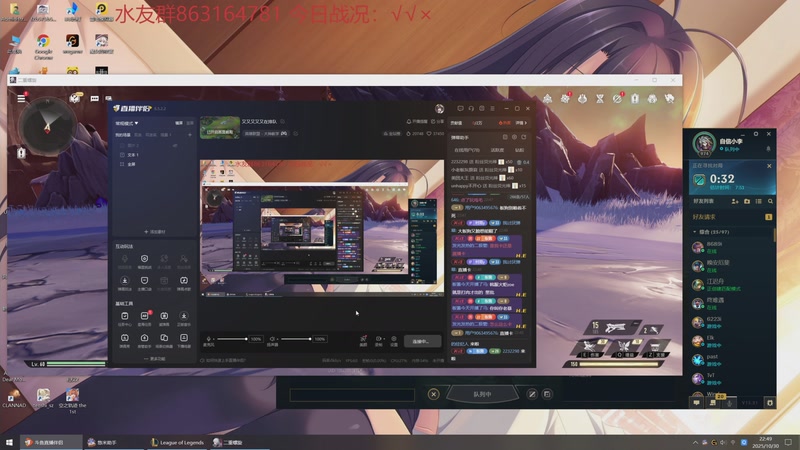
Task: Open the 直播伴侣 title bar menu icon
Action: click(492, 108)
